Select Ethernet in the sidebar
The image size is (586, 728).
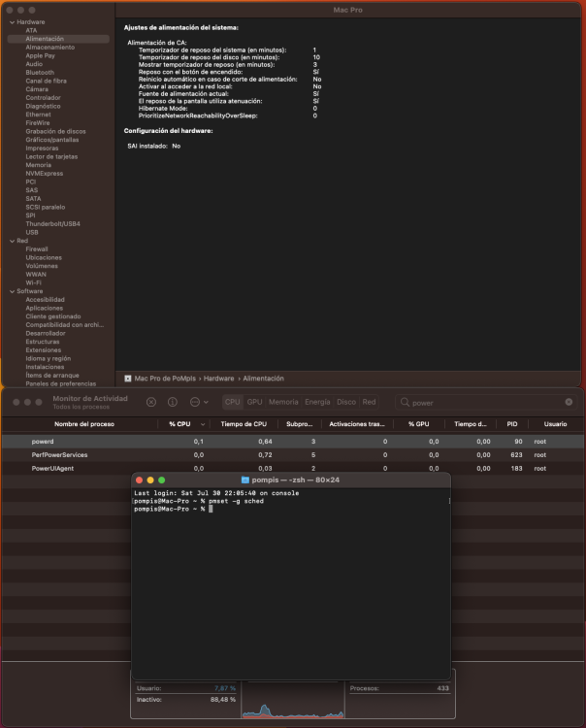coord(38,115)
